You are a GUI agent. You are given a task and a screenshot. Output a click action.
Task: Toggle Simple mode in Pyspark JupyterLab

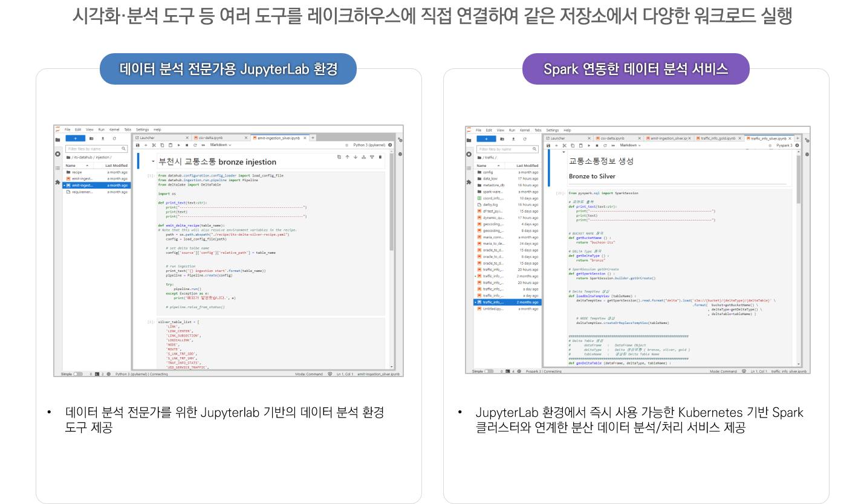(x=489, y=371)
